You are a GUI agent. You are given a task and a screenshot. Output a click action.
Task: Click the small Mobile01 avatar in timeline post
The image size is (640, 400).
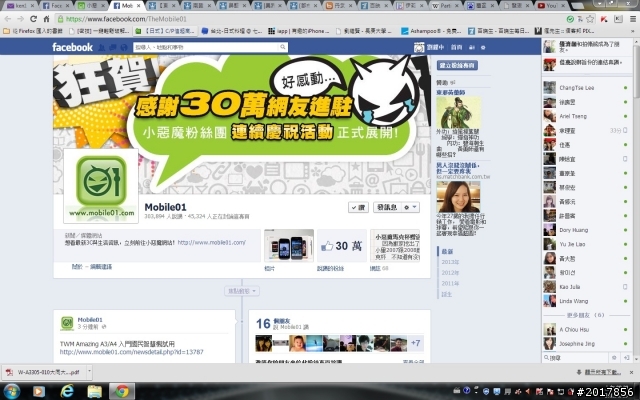point(67,323)
